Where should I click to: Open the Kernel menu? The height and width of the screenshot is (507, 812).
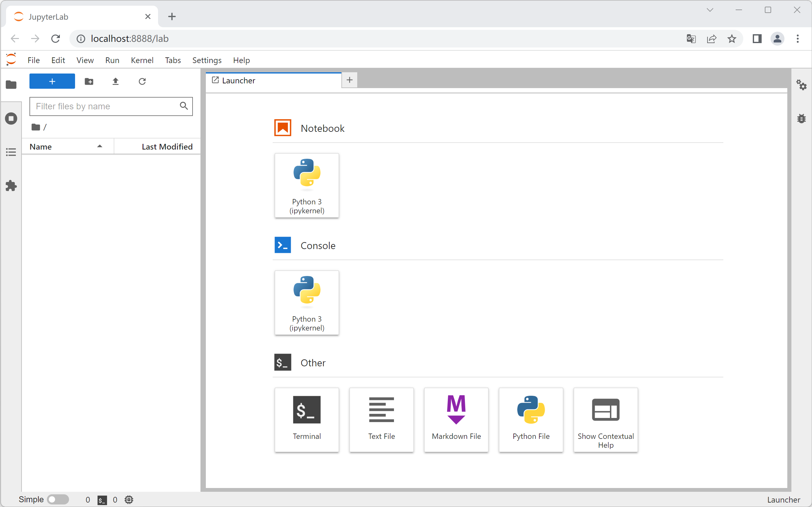(x=142, y=60)
